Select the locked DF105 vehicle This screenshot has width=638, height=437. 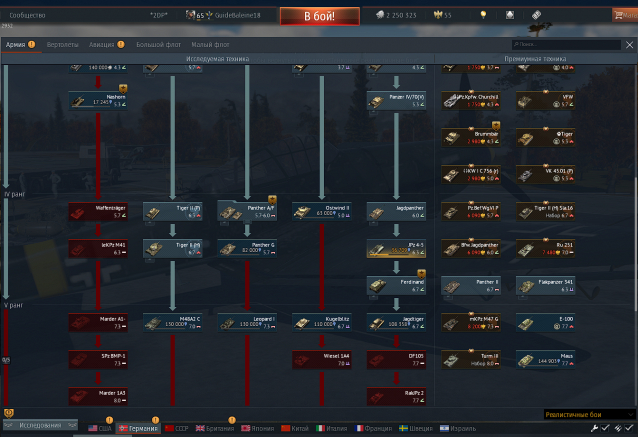click(396, 360)
